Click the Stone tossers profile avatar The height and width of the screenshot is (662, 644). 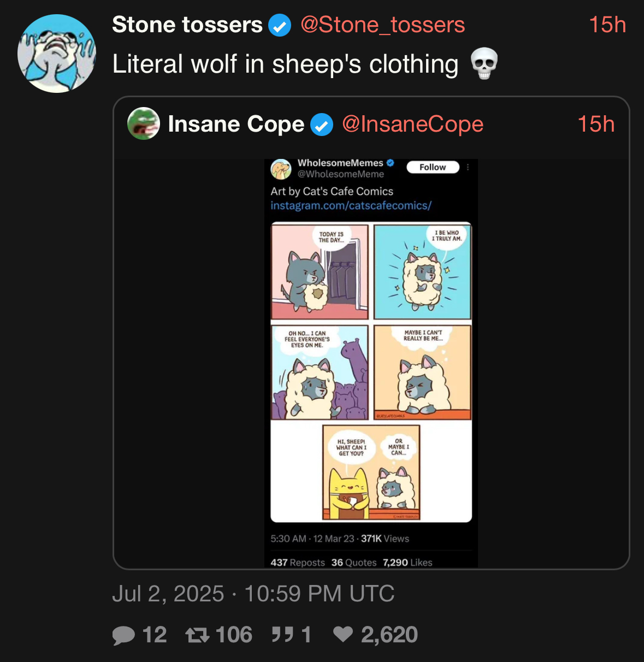[x=57, y=54]
